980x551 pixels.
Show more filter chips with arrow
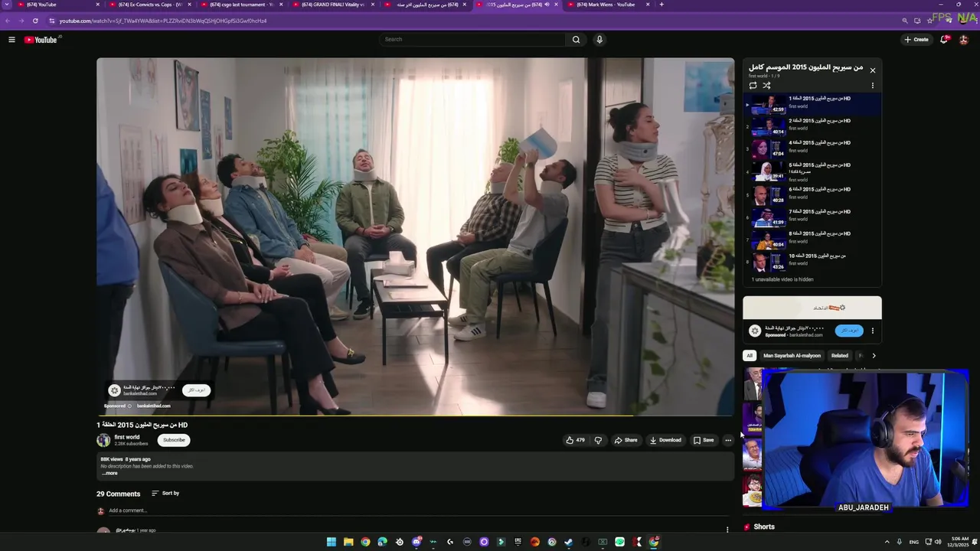pyautogui.click(x=874, y=355)
